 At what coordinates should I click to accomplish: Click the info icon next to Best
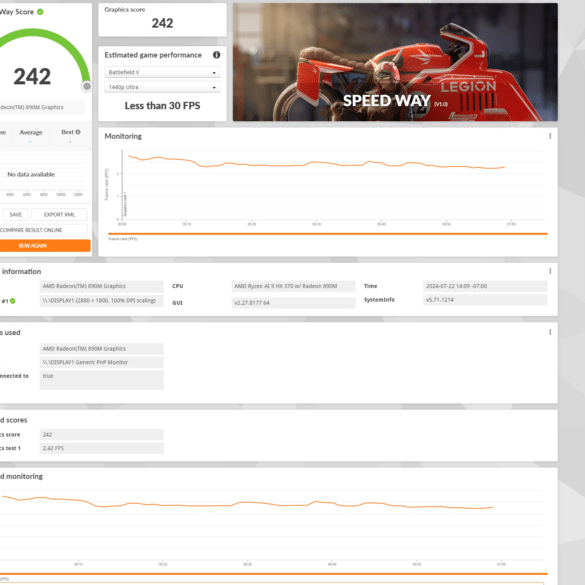point(78,132)
